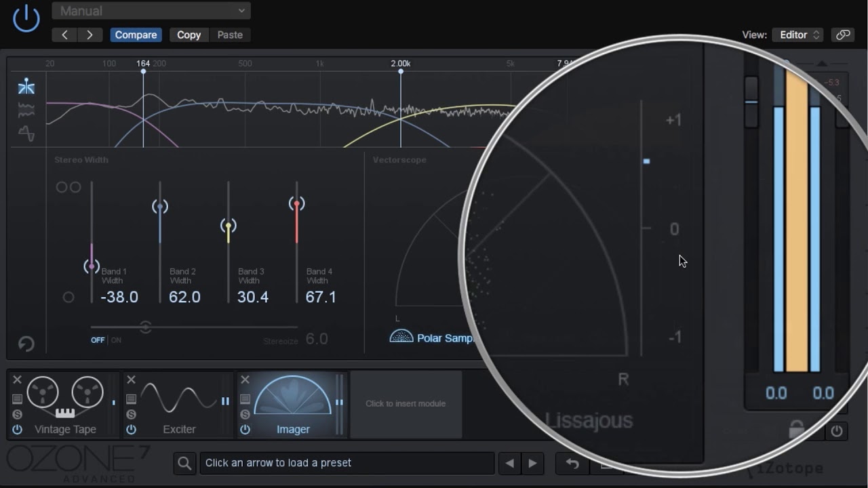Bypass the Vintage Tape module power
868x488 pixels.
[x=18, y=429]
